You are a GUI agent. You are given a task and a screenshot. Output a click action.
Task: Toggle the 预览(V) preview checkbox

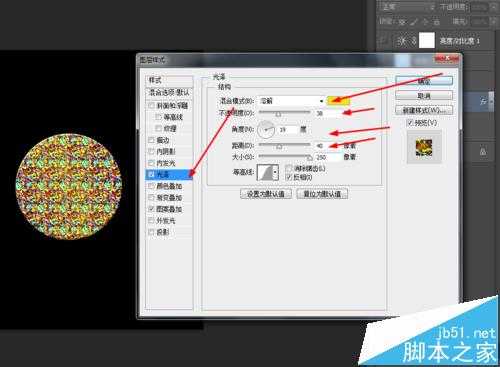point(410,123)
